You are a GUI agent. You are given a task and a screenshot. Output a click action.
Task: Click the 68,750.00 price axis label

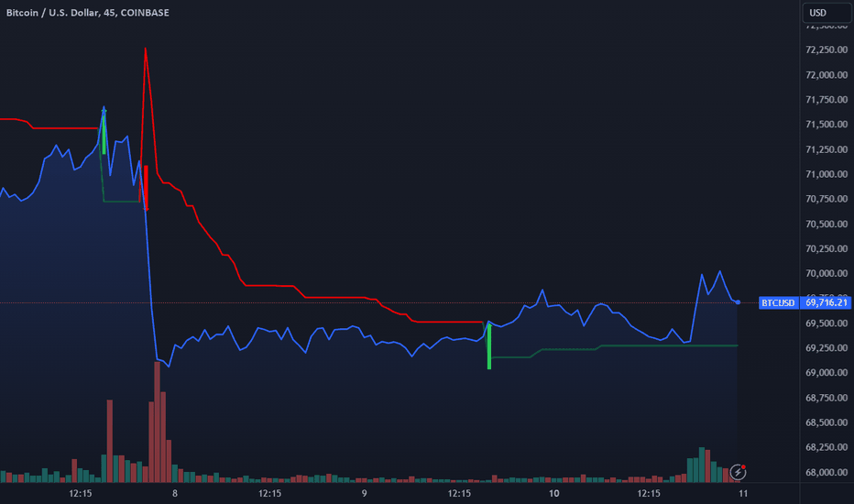827,398
